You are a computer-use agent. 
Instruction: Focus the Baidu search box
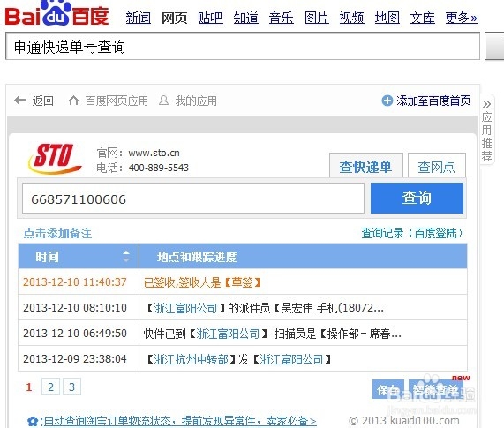pos(243,46)
